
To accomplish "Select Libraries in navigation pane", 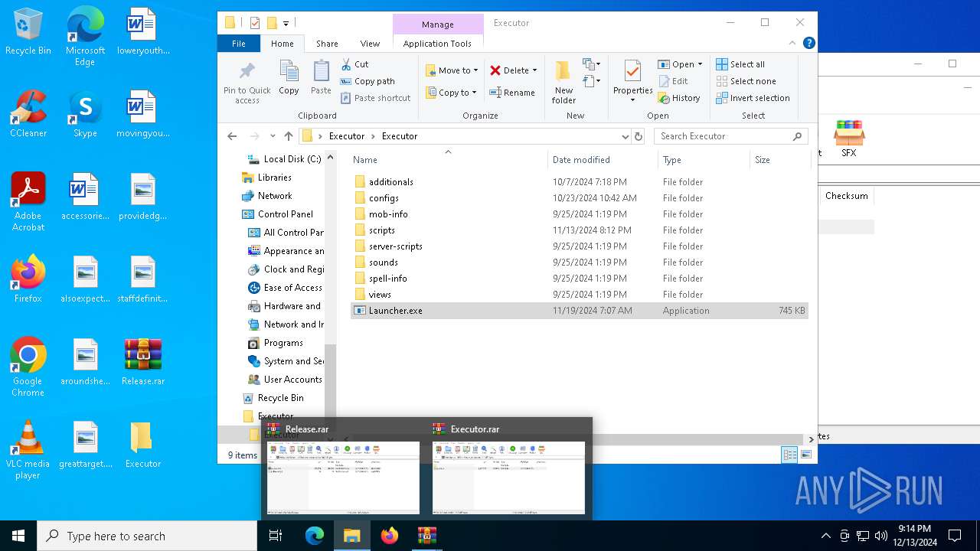I will tap(266, 178).
